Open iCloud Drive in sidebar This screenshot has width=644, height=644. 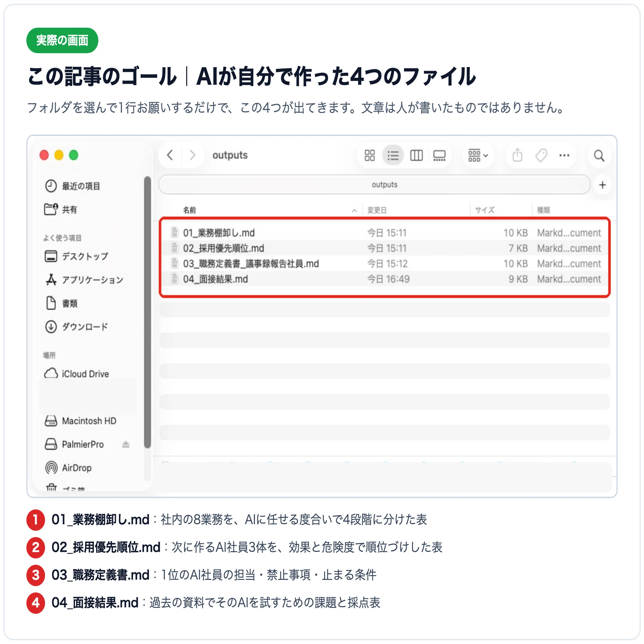(x=76, y=374)
